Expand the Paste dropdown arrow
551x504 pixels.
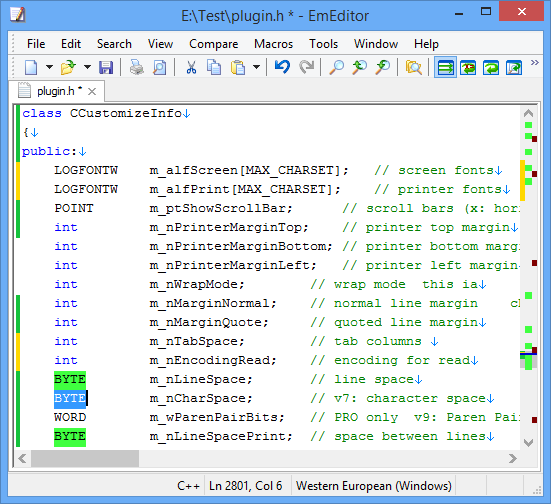(257, 67)
